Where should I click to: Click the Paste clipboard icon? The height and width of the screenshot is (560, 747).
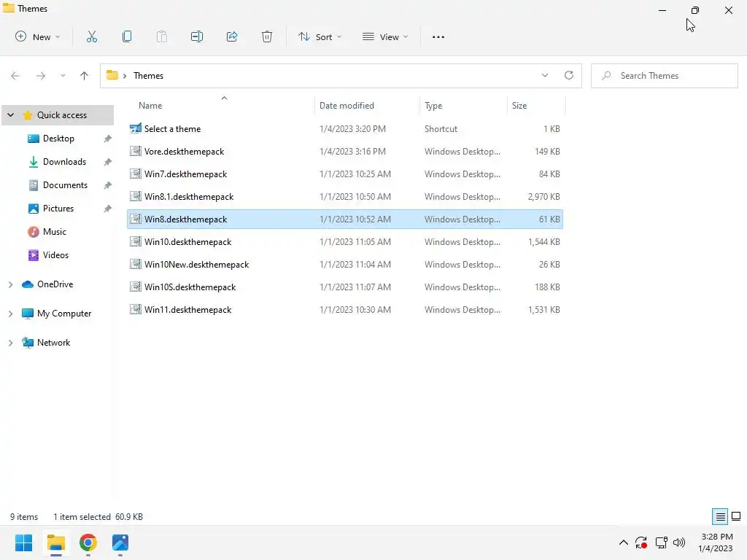point(162,36)
